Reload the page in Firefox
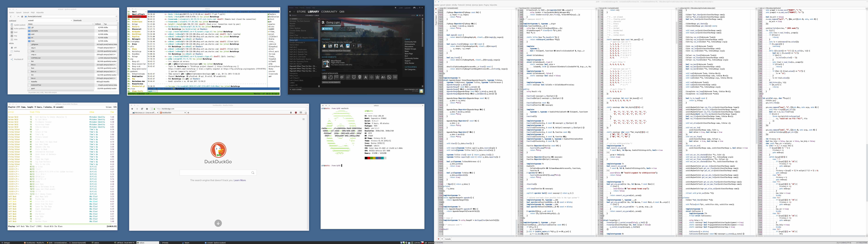 pos(142,109)
